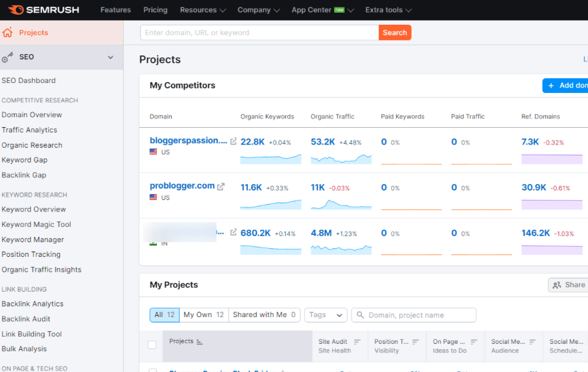Expand the Resources menu
This screenshot has width=588, height=372.
[x=203, y=10]
